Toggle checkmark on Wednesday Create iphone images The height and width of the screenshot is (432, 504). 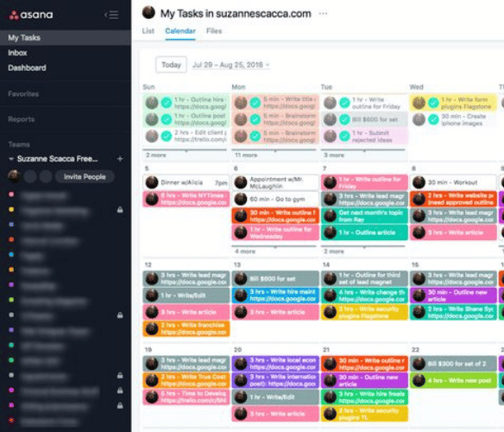point(433,119)
